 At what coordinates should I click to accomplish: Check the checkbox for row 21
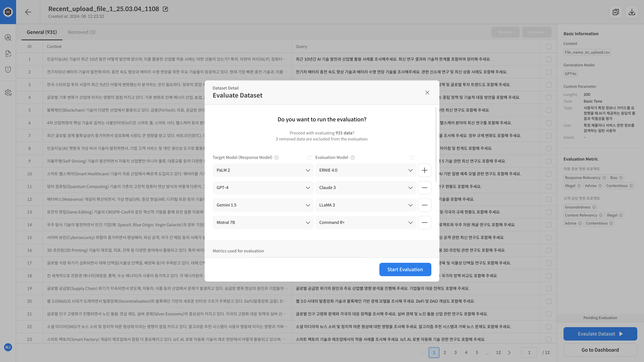point(549,314)
